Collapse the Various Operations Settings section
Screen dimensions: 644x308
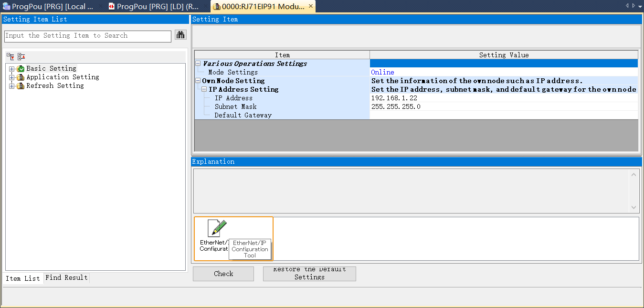[198, 63]
